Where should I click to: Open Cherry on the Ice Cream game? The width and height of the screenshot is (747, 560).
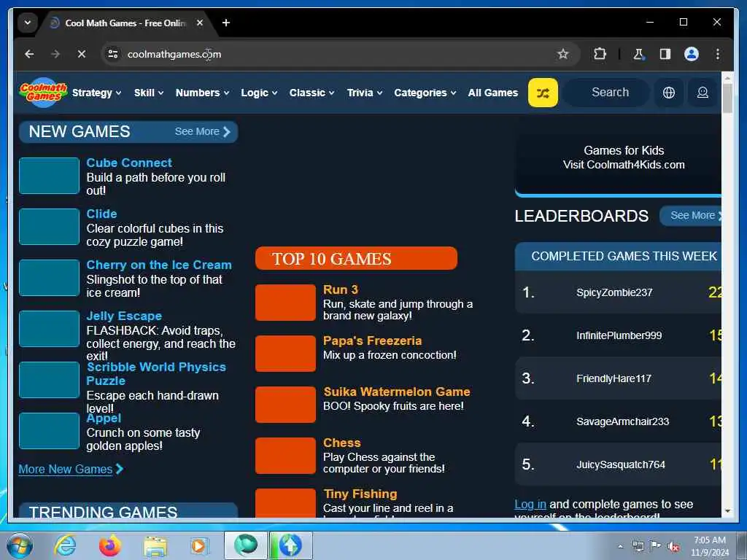pos(159,265)
